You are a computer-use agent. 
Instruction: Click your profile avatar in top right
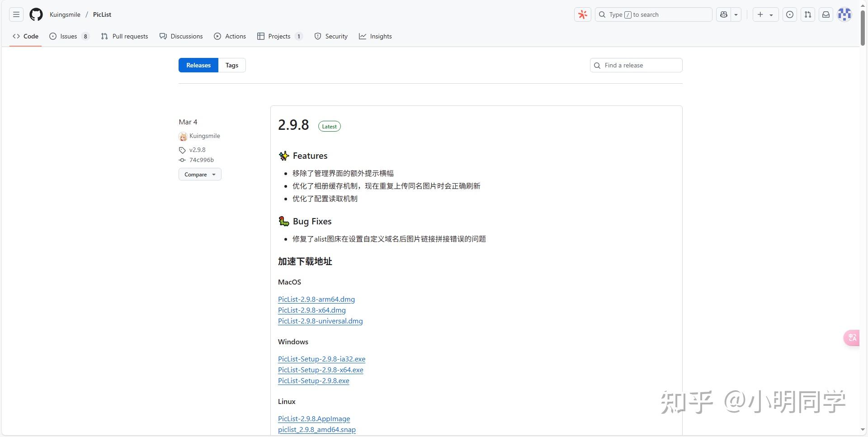pyautogui.click(x=844, y=14)
